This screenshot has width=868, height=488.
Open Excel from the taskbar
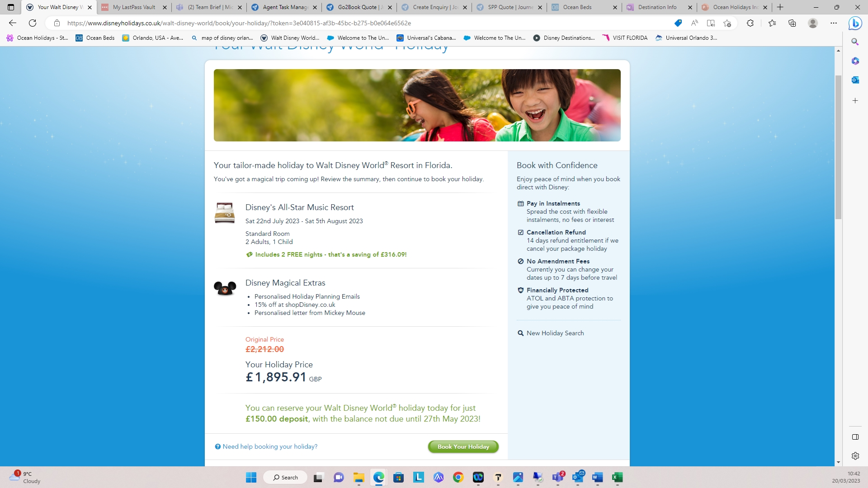[x=617, y=478]
